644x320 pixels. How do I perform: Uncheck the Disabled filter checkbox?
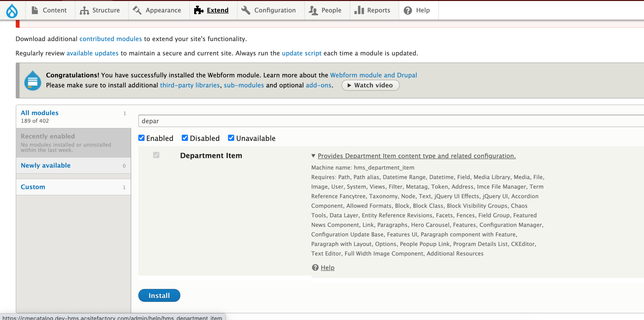[185, 138]
